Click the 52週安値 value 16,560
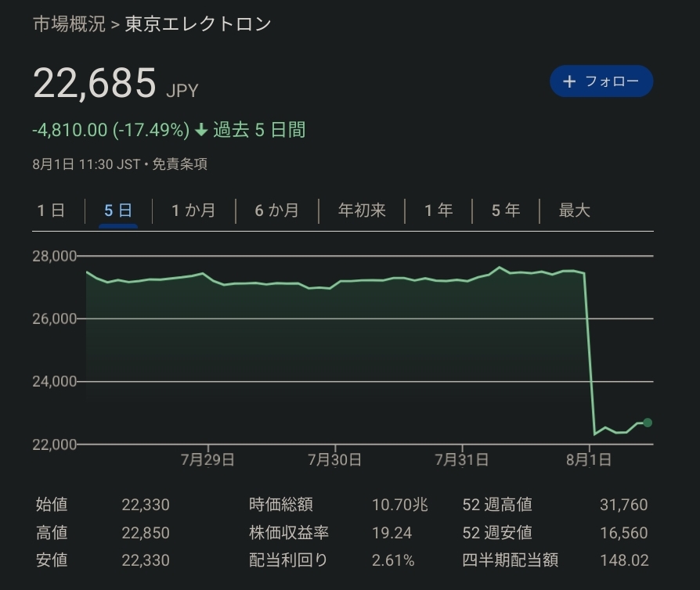700x590 pixels. click(624, 533)
